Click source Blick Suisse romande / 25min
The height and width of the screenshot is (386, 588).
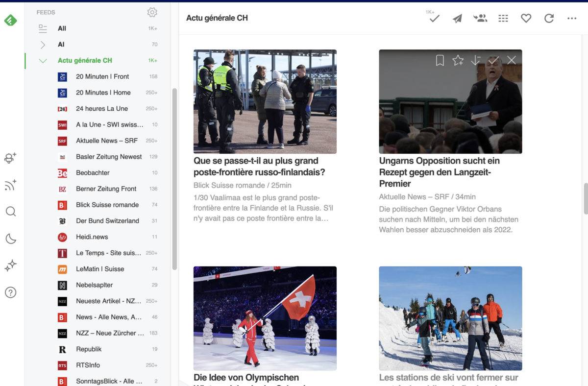point(243,185)
